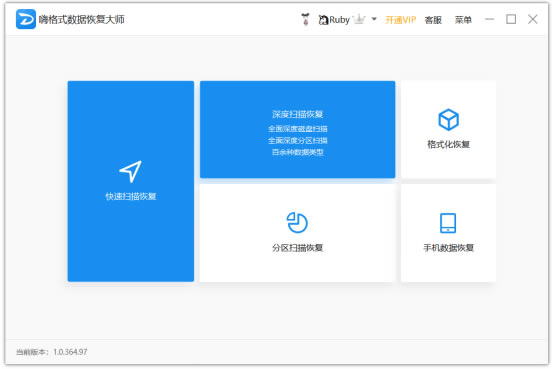Select 格式化恢复 text label
Image resolution: width=554 pixels, height=369 pixels.
click(x=448, y=144)
